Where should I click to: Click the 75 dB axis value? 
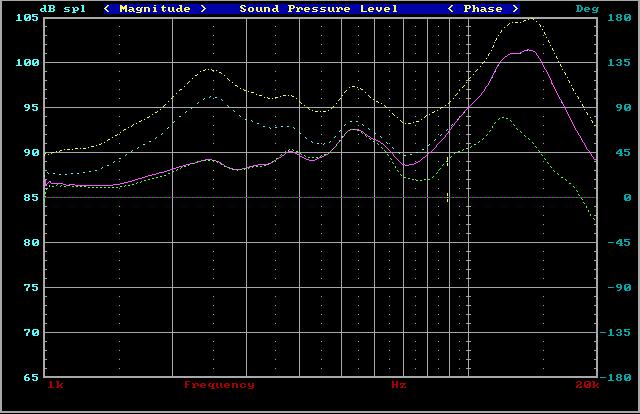click(31, 287)
